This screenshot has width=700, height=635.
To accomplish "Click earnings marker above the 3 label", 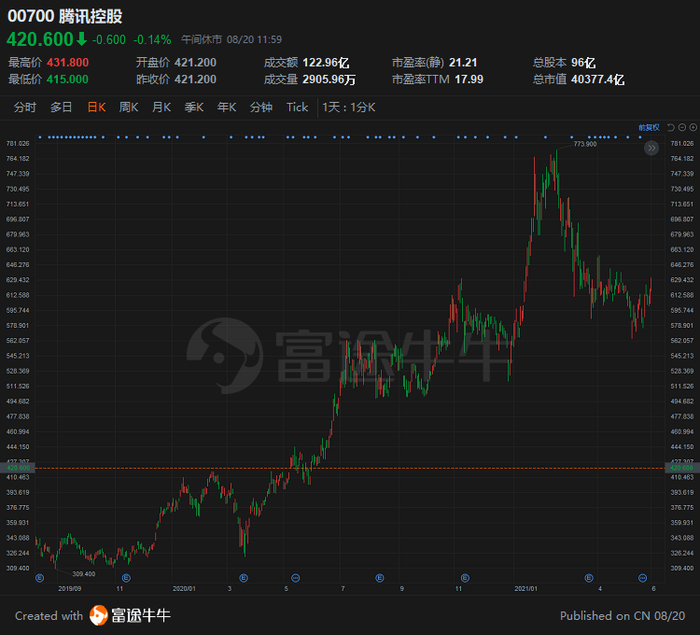I will point(243,578).
